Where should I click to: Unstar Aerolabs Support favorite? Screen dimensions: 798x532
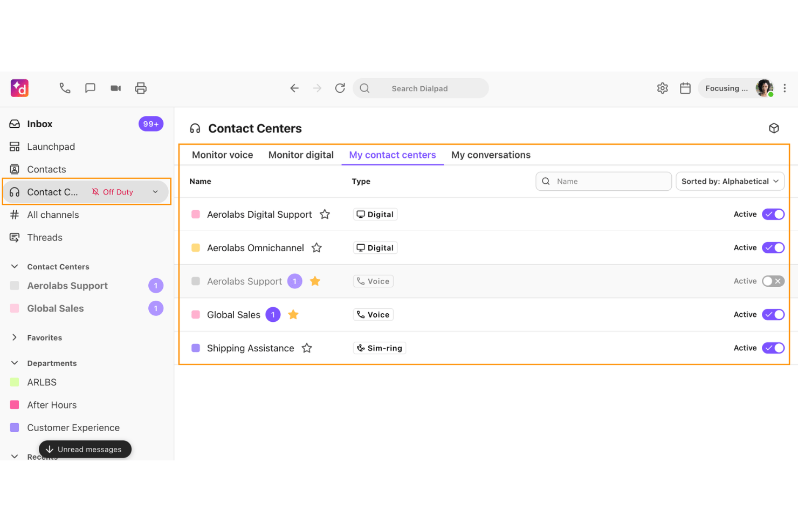pyautogui.click(x=315, y=281)
